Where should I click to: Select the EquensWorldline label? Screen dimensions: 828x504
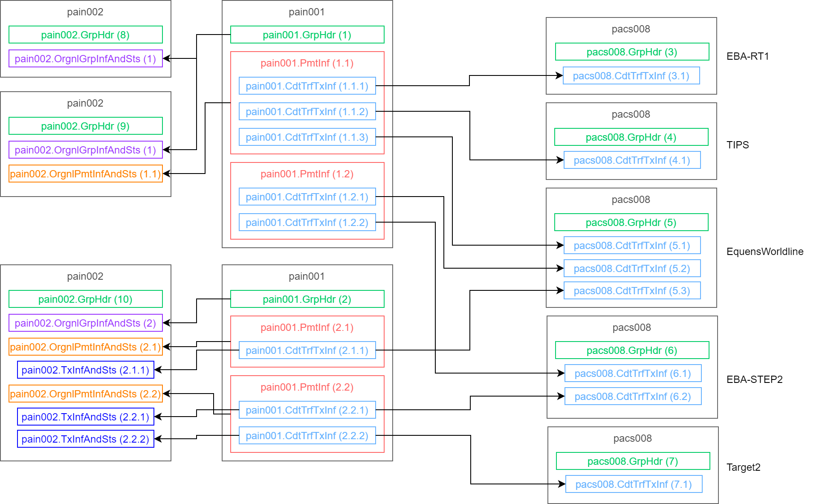(x=764, y=252)
